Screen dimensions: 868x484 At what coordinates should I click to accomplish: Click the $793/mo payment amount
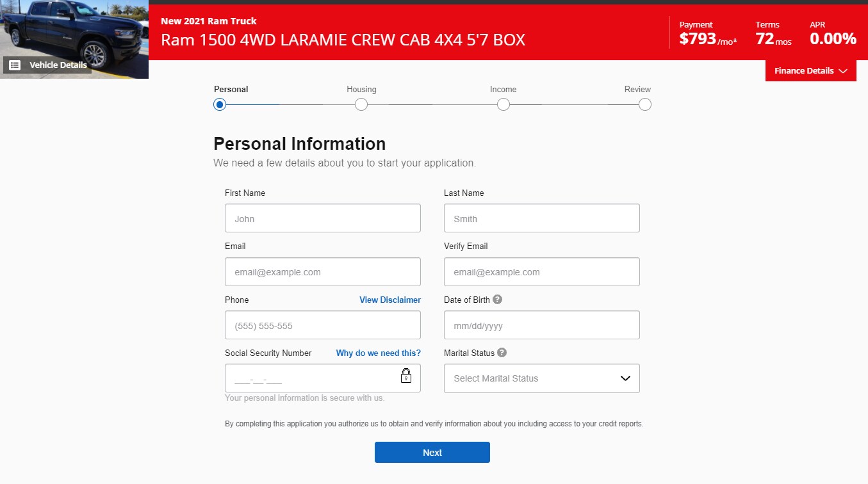708,39
